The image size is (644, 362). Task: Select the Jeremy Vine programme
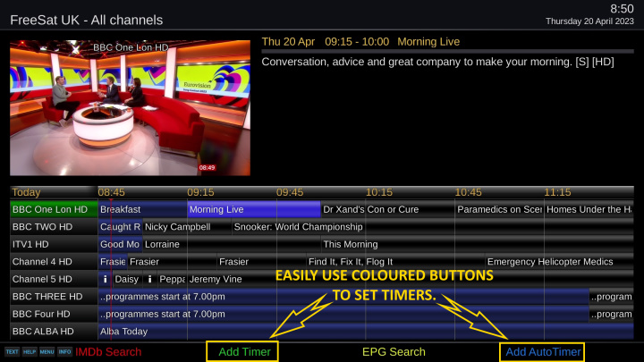tap(411, 279)
